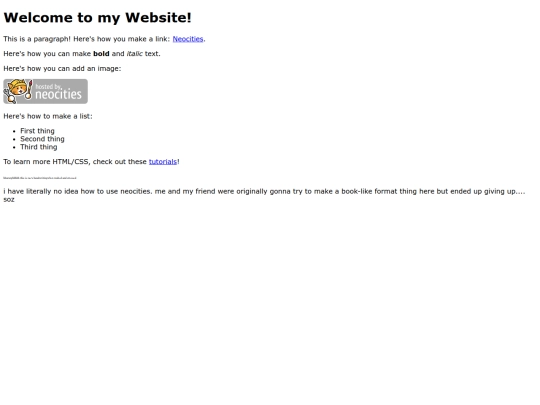Follow the tutorials link

[163, 162]
